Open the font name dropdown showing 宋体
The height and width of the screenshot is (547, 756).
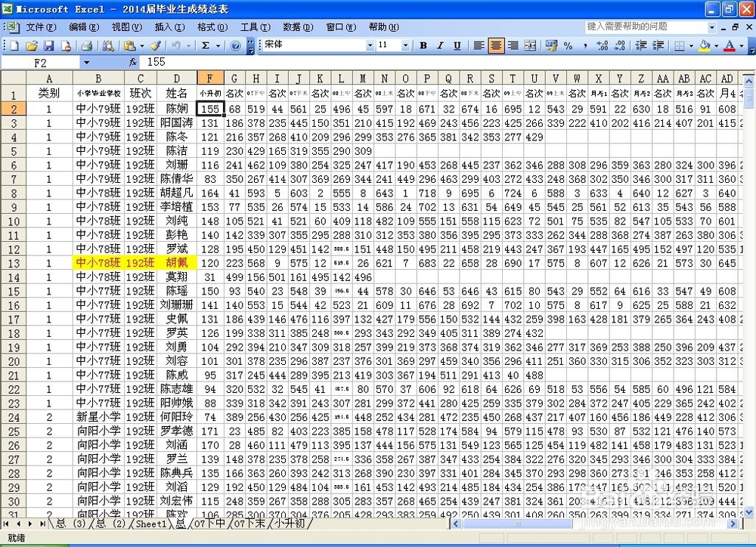[x=370, y=45]
